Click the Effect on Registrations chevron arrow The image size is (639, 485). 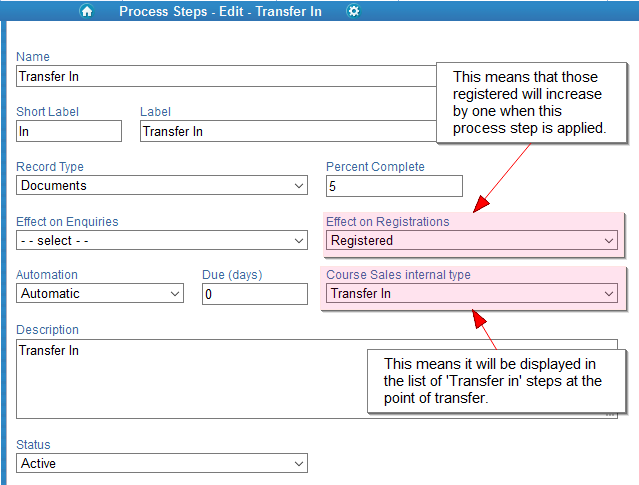tap(609, 241)
